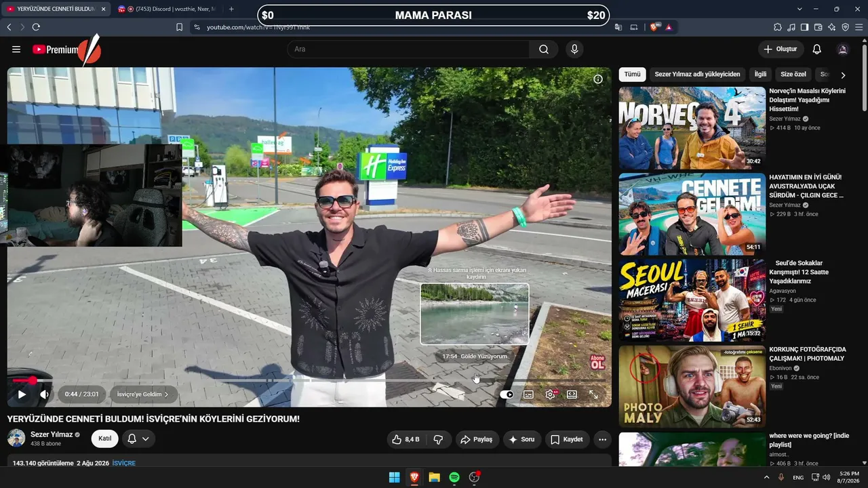The width and height of the screenshot is (868, 488).
Task: Play the video
Action: tap(22, 394)
